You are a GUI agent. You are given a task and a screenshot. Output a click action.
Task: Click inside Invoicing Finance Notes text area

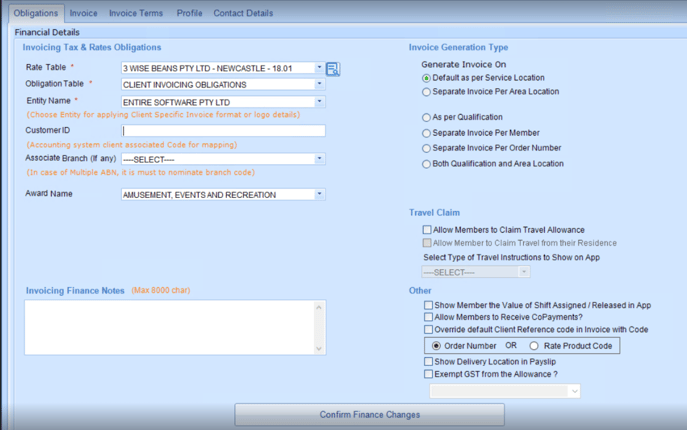[x=171, y=327]
